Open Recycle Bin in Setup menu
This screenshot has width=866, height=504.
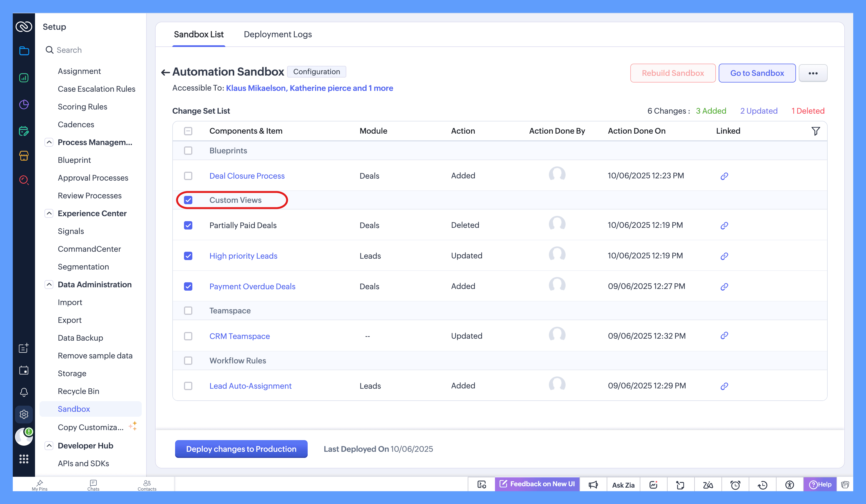pyautogui.click(x=78, y=391)
